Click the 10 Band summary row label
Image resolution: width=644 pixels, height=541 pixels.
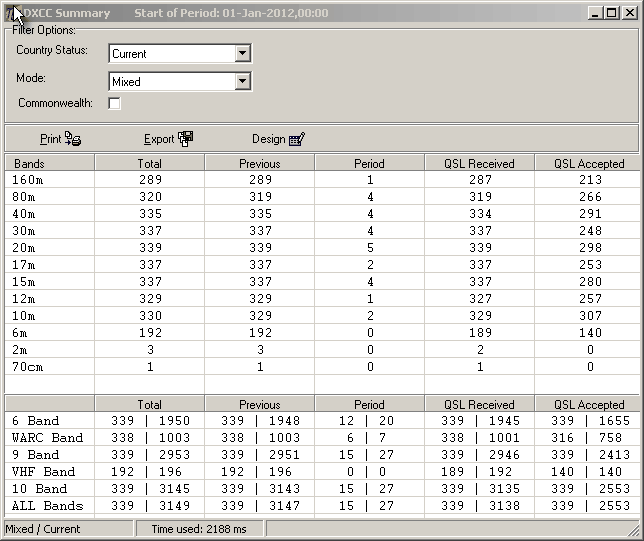(39, 489)
